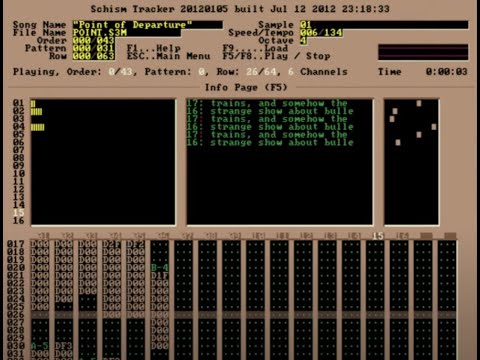This screenshot has width=480, height=360.
Task: Click the highlighted playing row number 026
Action: 16,314
